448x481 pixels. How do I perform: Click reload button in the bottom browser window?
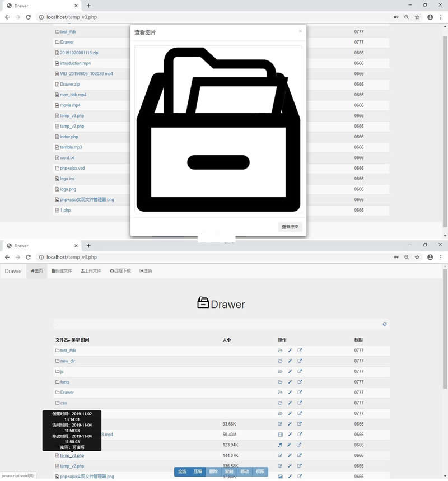28,257
